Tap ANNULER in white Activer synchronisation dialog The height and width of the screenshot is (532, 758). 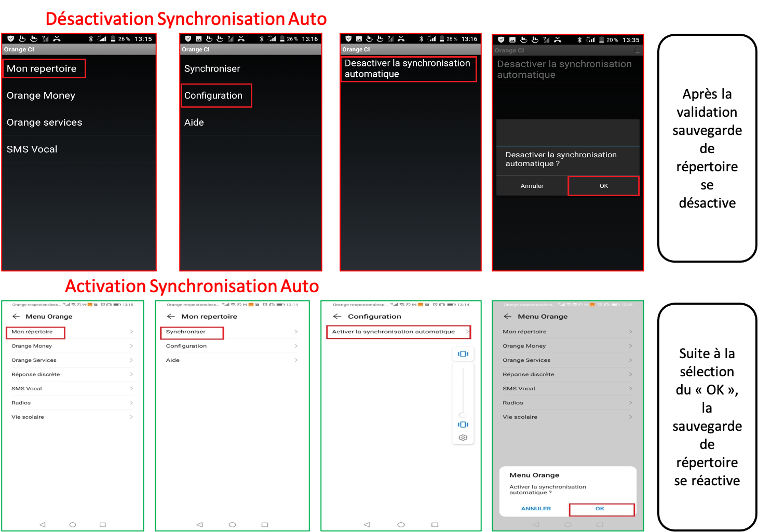[x=536, y=509]
